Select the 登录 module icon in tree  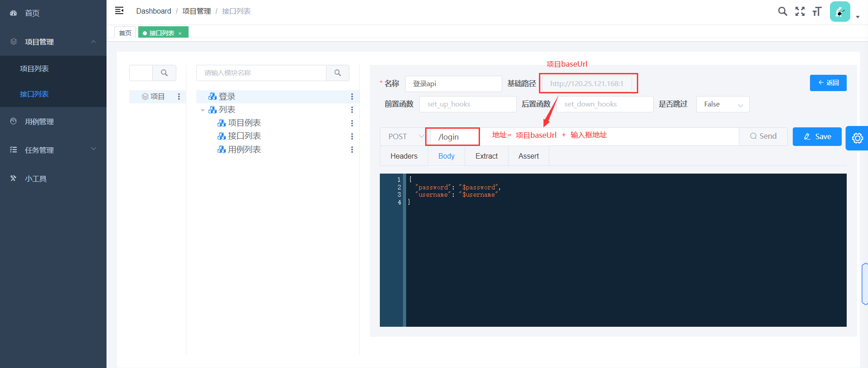(212, 97)
